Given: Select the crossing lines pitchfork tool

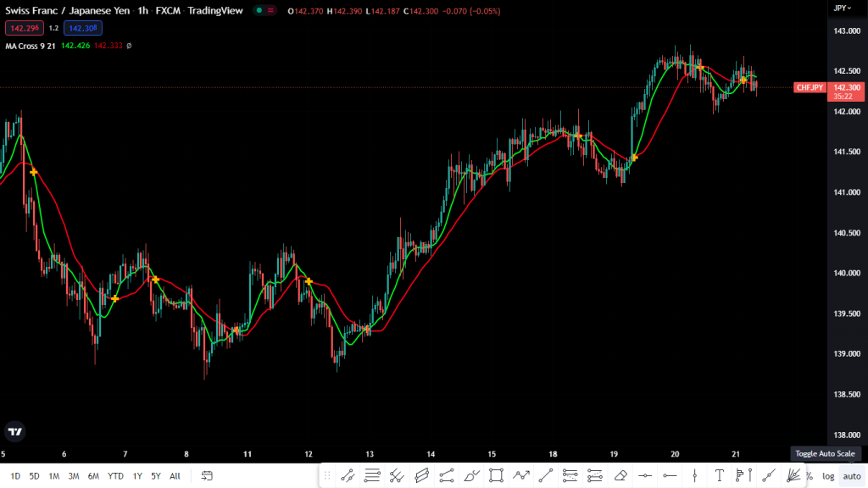Looking at the screenshot, I should click(x=397, y=475).
